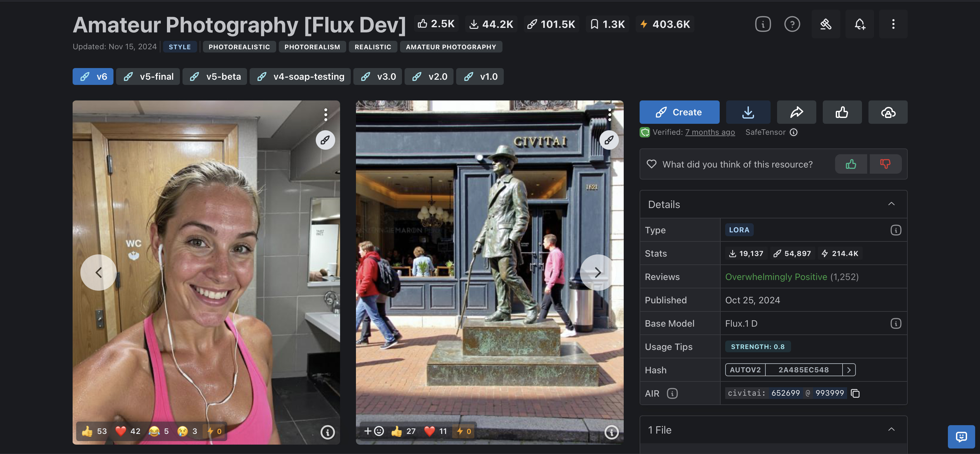
Task: Toggle red thumbs down resource review
Action: [x=885, y=164]
